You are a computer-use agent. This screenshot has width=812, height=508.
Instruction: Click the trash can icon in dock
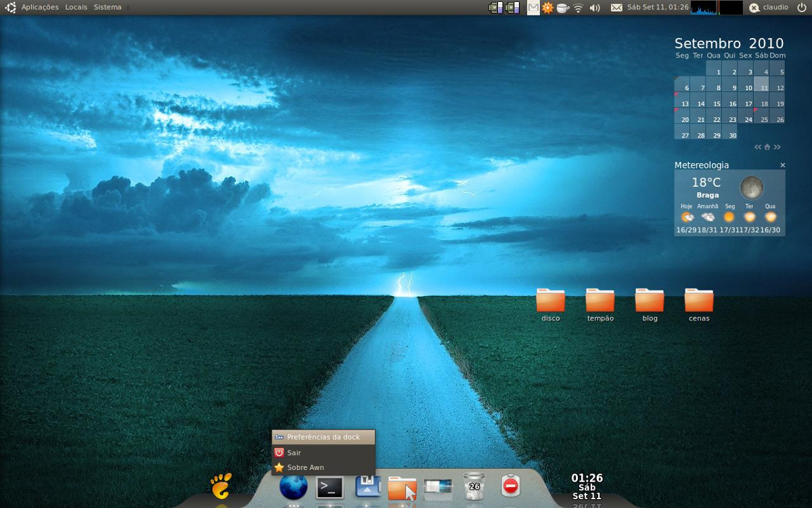pyautogui.click(x=474, y=486)
